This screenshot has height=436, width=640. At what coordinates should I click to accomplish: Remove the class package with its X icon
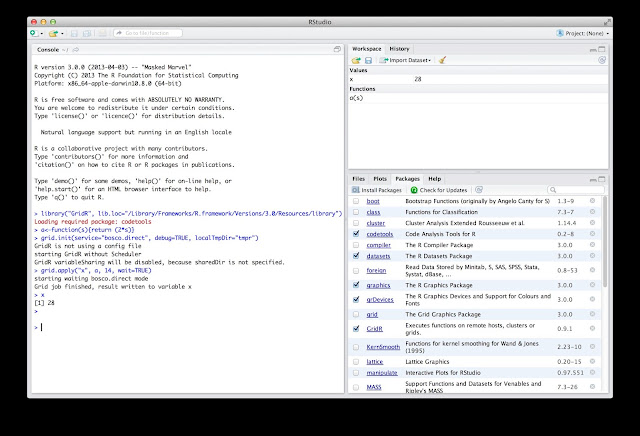click(592, 212)
